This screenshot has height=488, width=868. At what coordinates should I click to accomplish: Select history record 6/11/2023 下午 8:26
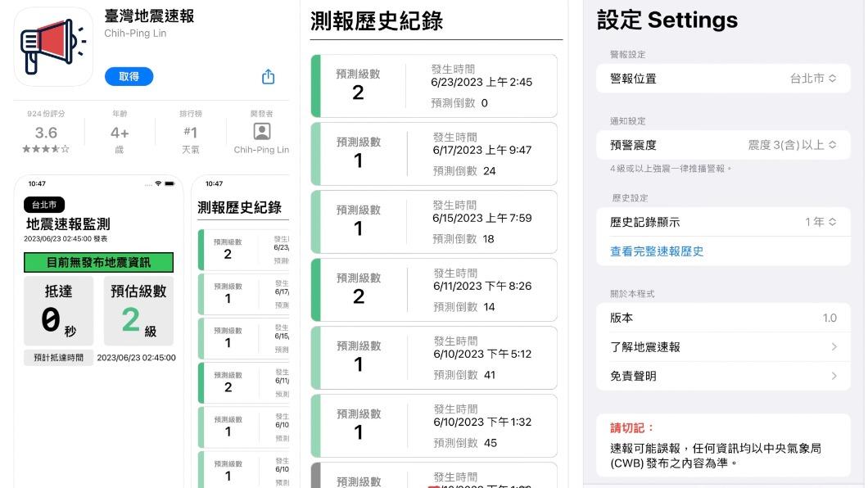(x=434, y=290)
